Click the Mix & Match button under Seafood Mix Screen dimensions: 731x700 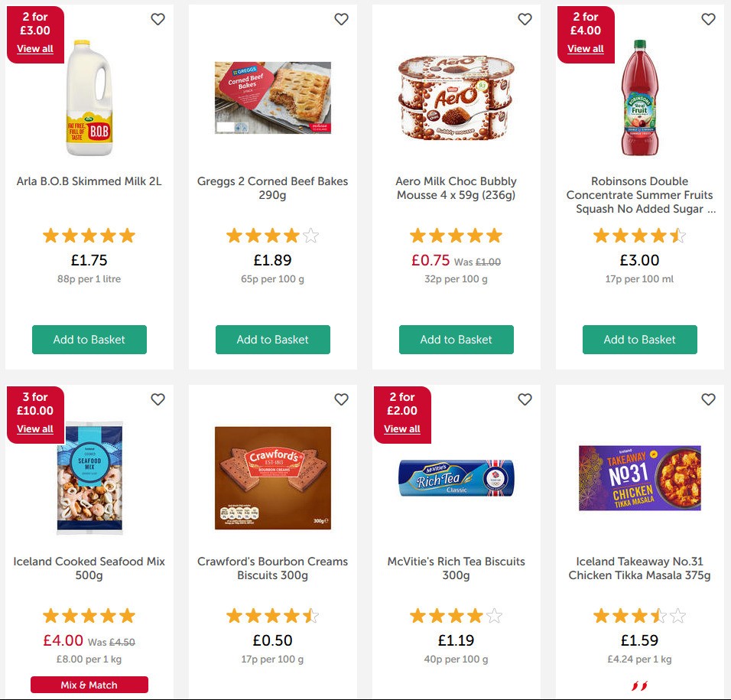[89, 685]
